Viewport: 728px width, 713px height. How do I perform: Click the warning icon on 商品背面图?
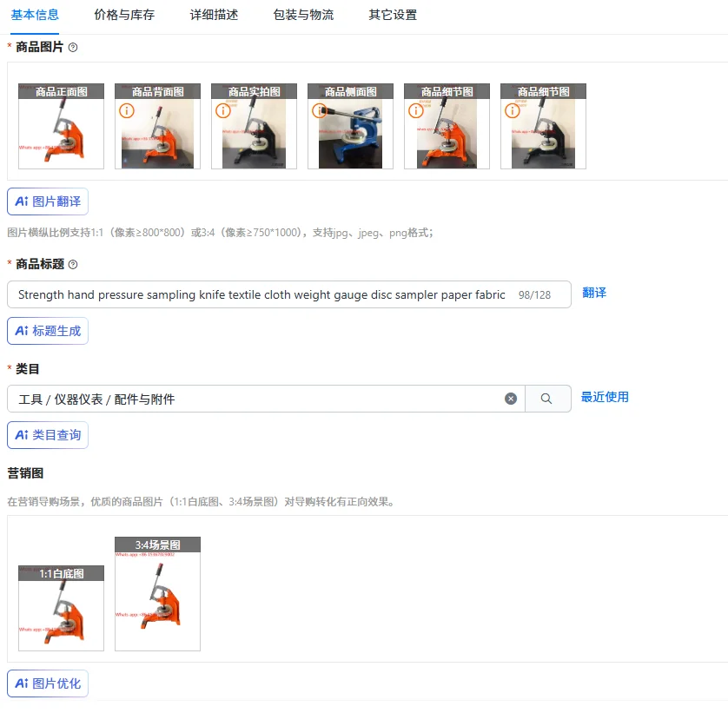click(127, 110)
